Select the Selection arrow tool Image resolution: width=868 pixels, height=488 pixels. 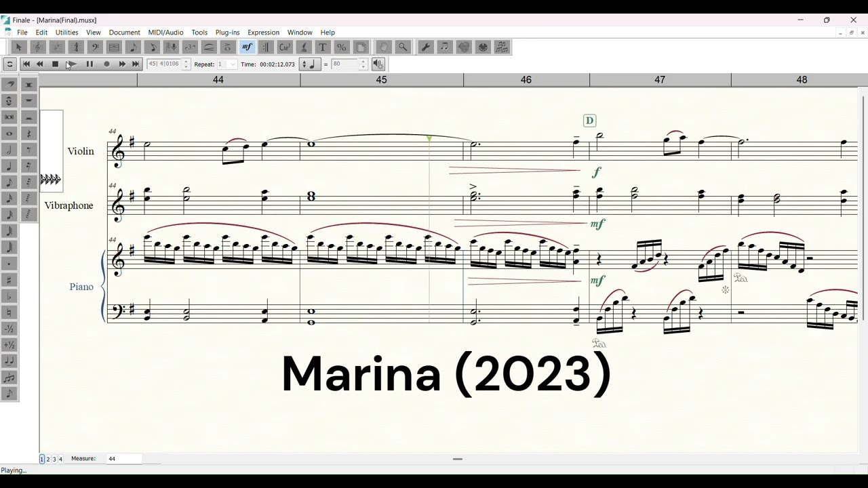pos(19,47)
